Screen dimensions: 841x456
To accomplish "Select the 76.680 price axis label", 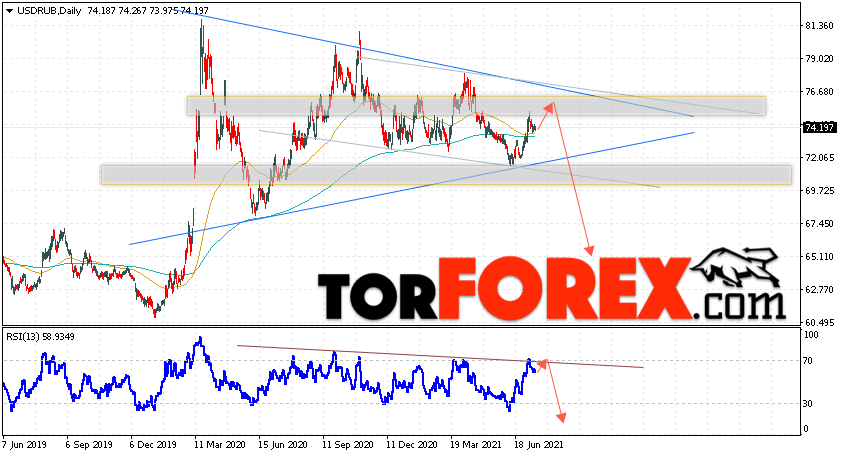I will [819, 92].
